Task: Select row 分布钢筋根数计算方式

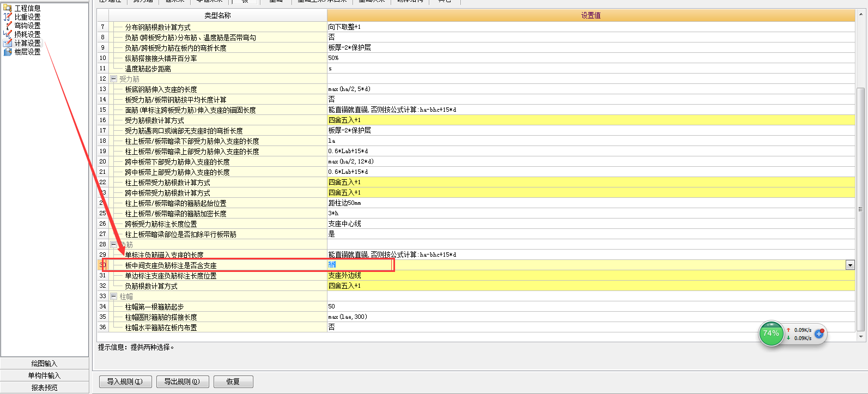Action: pyautogui.click(x=158, y=27)
